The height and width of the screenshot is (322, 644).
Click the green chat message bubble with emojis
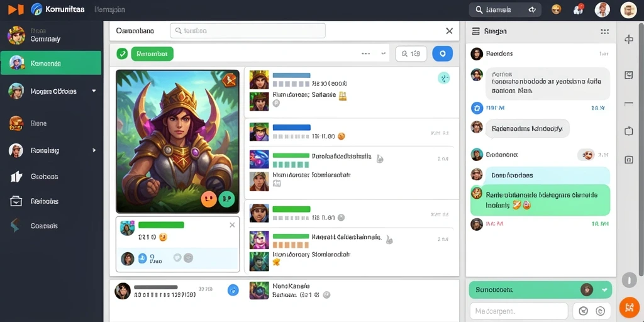[540, 200]
